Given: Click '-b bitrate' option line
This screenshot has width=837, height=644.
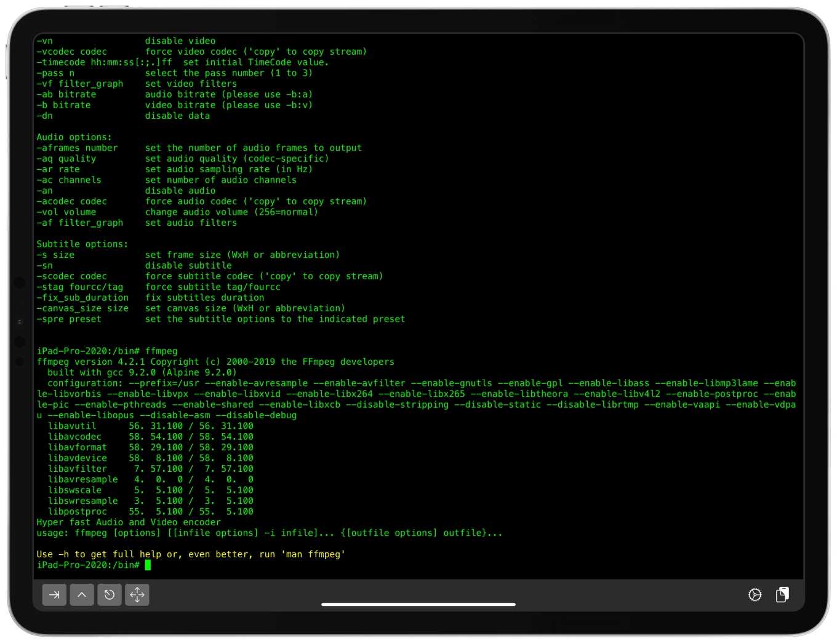Looking at the screenshot, I should click(x=63, y=105).
